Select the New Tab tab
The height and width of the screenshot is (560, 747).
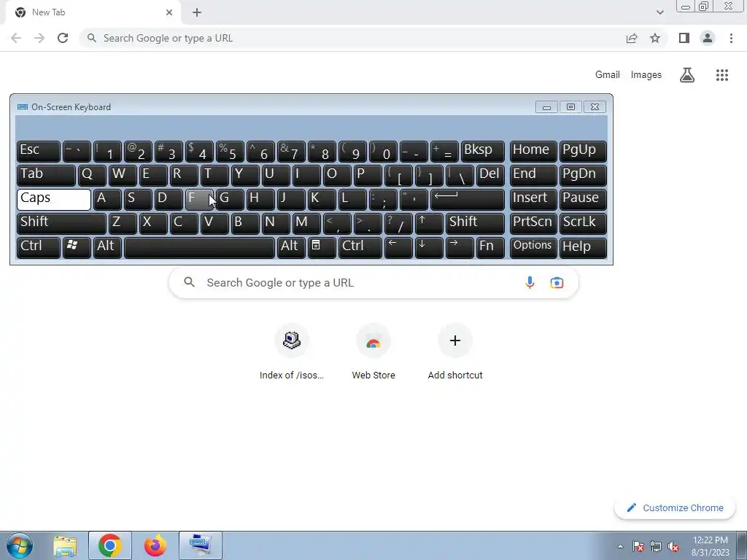pyautogui.click(x=93, y=12)
